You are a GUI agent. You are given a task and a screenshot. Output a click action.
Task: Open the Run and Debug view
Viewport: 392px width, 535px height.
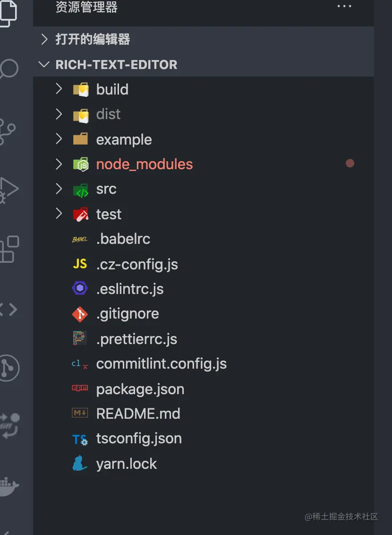8,189
